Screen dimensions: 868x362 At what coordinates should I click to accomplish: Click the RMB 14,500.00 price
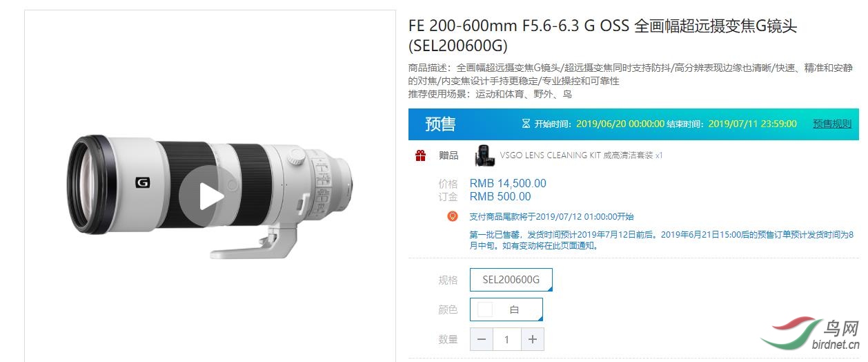(x=507, y=183)
